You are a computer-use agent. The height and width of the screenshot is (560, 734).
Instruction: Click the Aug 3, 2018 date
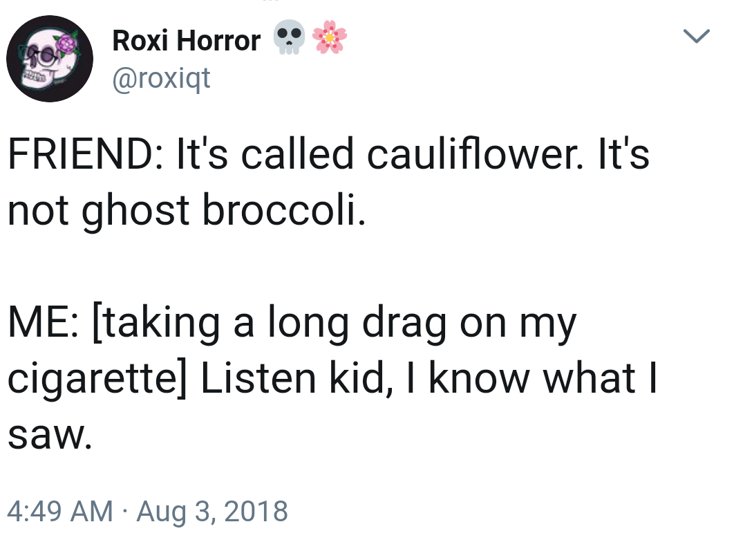[x=212, y=512]
